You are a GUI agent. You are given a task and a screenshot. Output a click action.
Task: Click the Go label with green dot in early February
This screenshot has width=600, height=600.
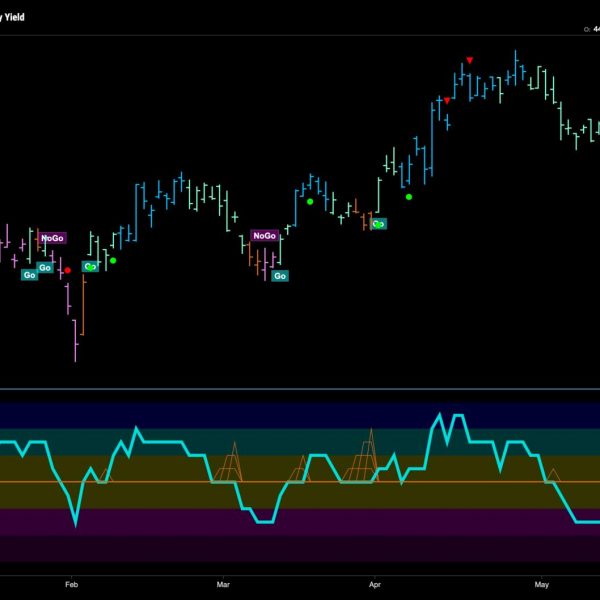(90, 267)
